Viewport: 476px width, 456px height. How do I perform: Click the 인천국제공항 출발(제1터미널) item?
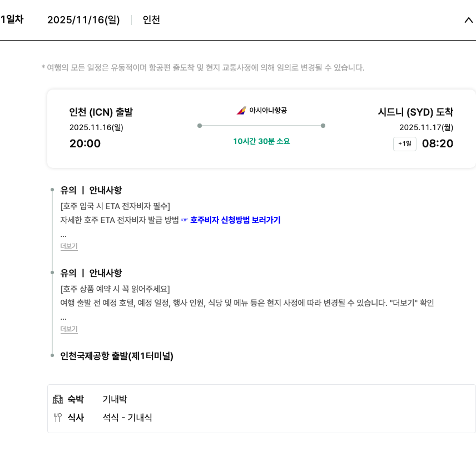coord(117,356)
